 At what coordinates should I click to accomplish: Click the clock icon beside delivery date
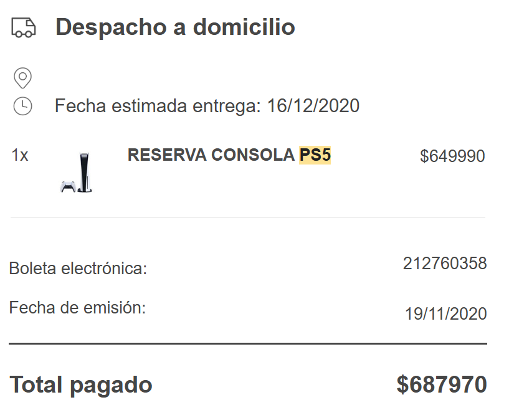click(22, 106)
